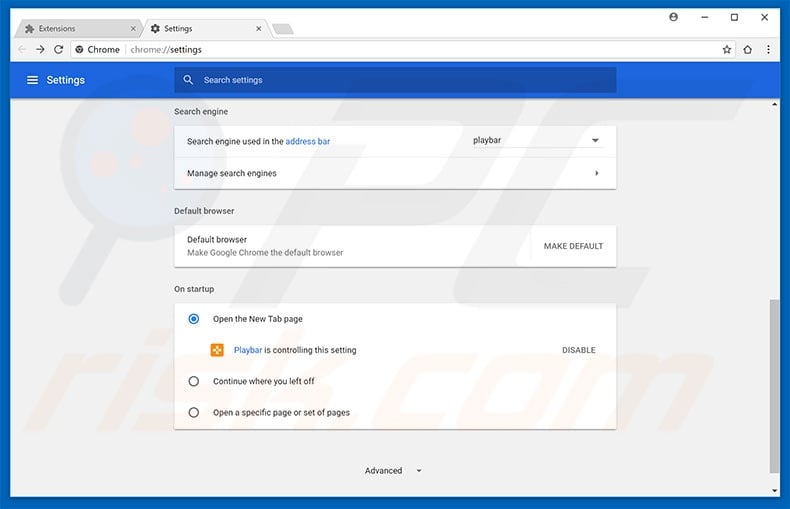
Task: Maximize the Chrome window
Action: (735, 17)
